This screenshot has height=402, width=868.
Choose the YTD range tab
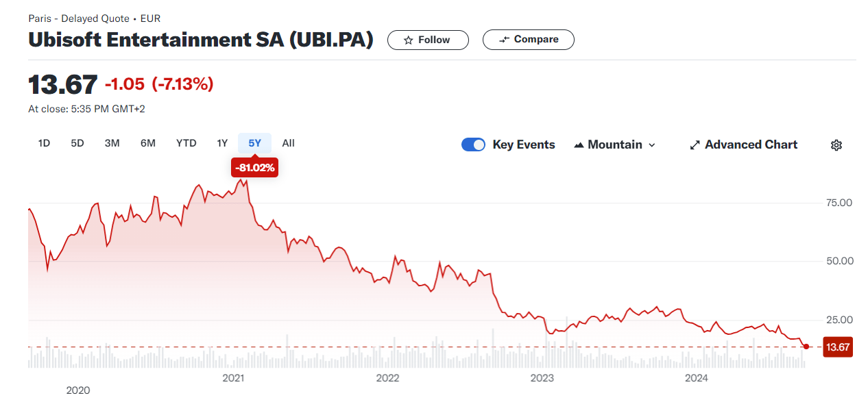(186, 143)
